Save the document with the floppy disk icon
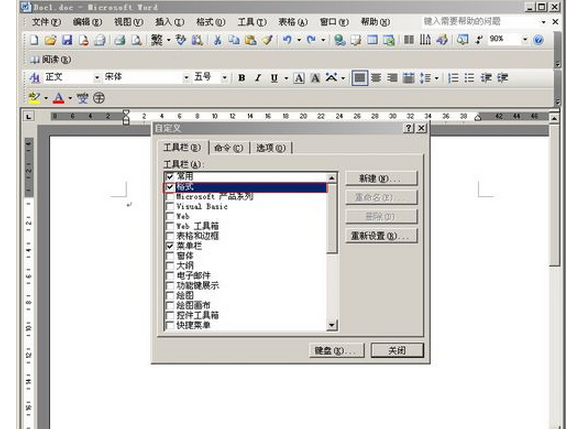The height and width of the screenshot is (429, 580). pos(67,40)
